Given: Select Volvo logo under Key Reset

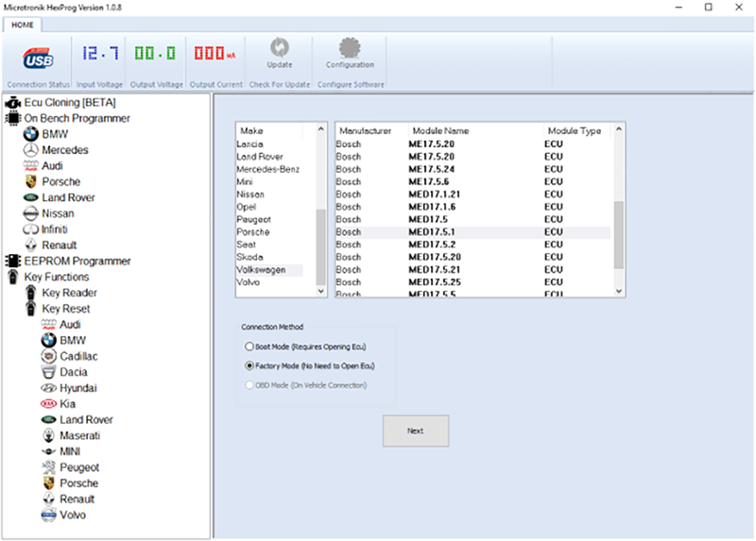Looking at the screenshot, I should pyautogui.click(x=49, y=515).
